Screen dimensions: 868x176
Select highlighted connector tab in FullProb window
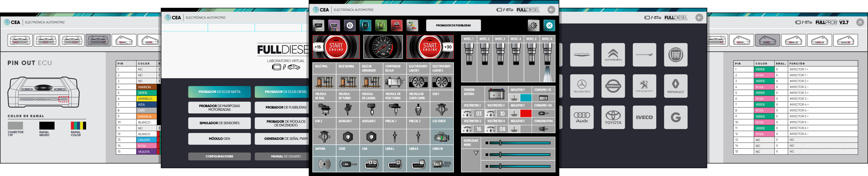pos(767,40)
